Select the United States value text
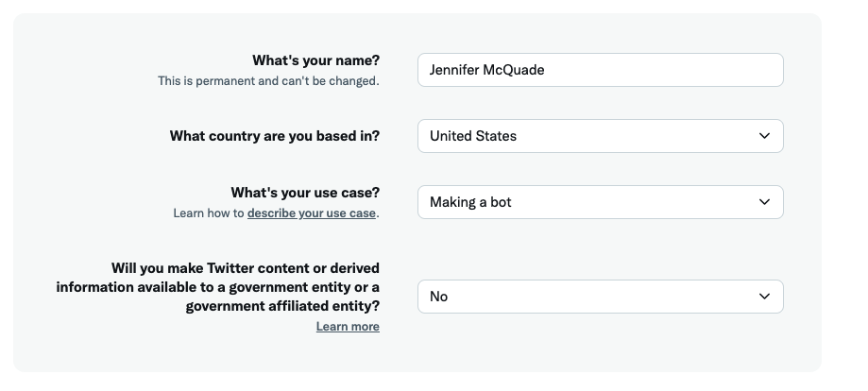Viewport: 868px width, 391px height. [472, 136]
